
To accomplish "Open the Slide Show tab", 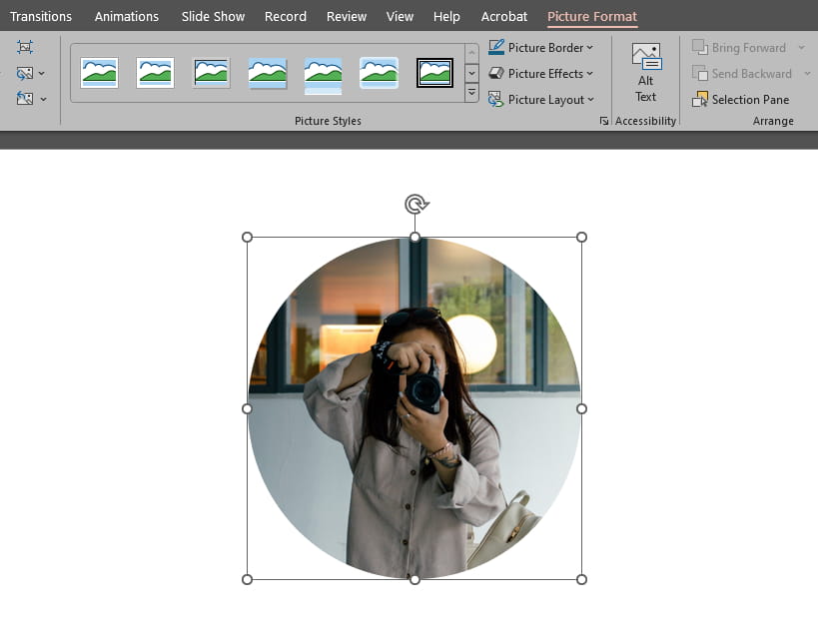I will coord(213,17).
